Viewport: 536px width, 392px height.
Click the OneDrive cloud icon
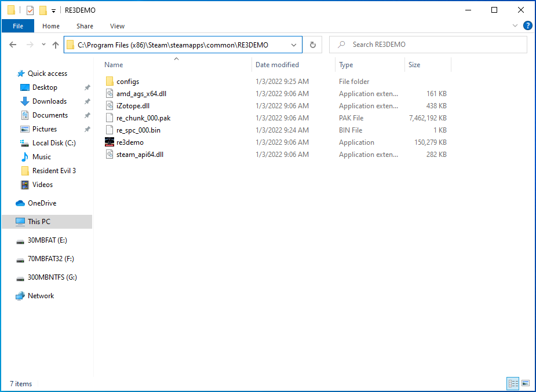click(x=20, y=203)
